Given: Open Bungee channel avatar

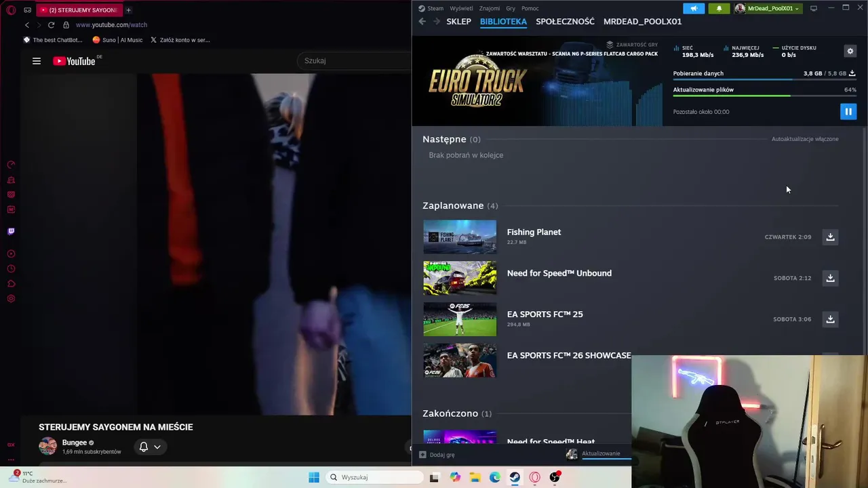Looking at the screenshot, I should 47,447.
